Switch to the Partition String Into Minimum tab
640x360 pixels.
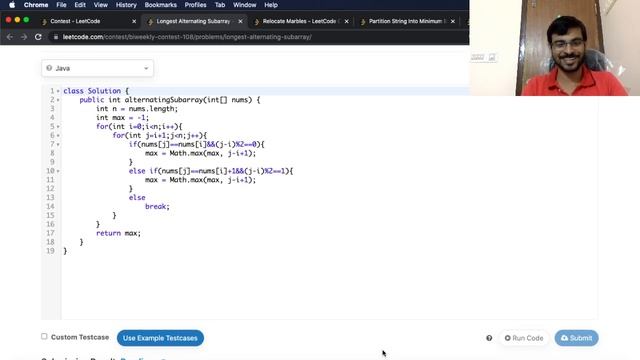(x=406, y=21)
